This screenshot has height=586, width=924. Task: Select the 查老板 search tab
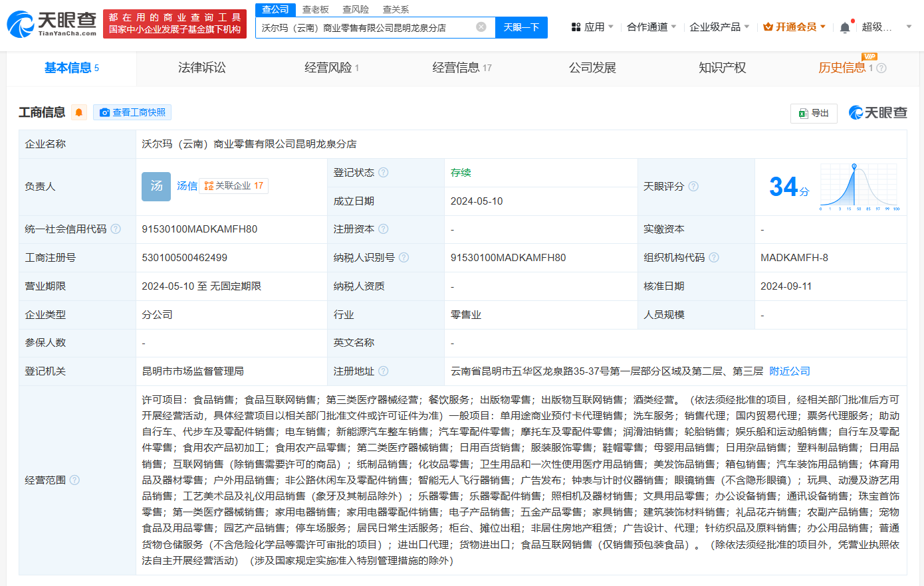(x=316, y=9)
